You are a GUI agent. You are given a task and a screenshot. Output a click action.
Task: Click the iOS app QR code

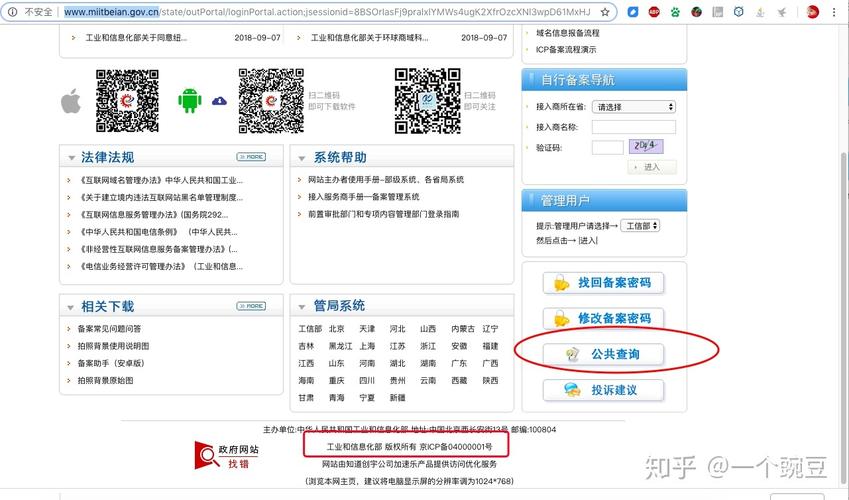127,101
